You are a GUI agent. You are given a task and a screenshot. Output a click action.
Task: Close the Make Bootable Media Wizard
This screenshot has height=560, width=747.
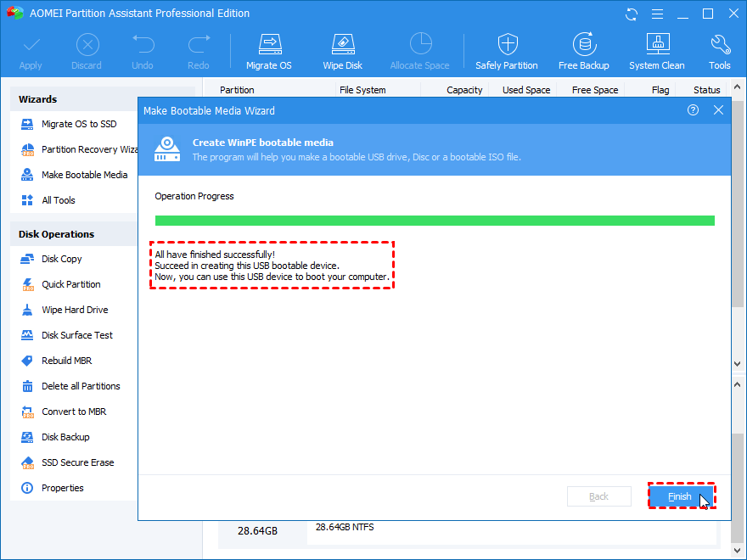point(718,110)
